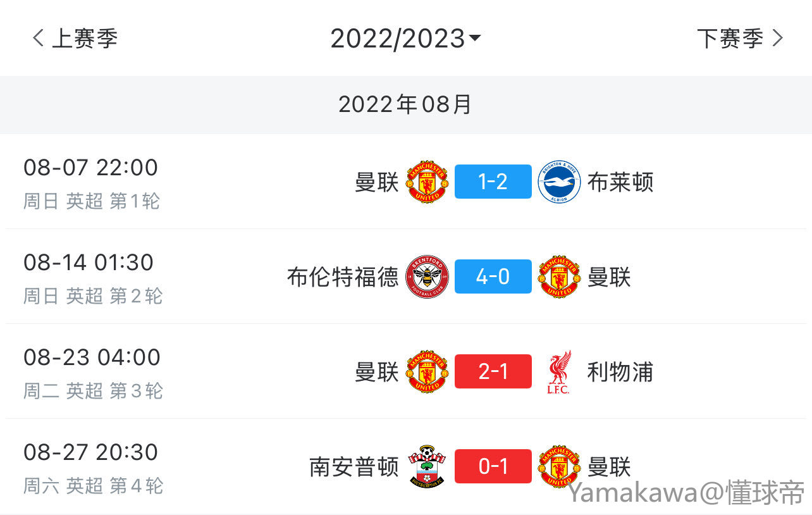
Task: Click the Southampton club crest
Action: click(x=427, y=466)
